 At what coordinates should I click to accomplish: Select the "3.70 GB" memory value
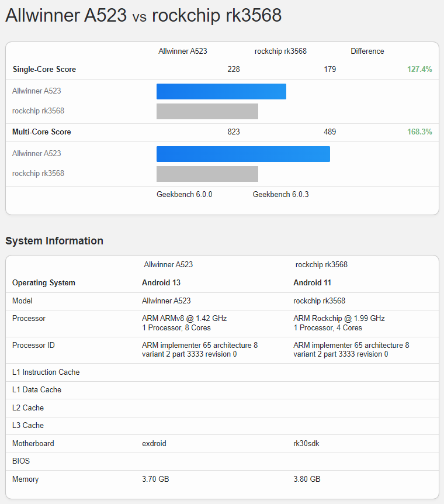tap(155, 479)
